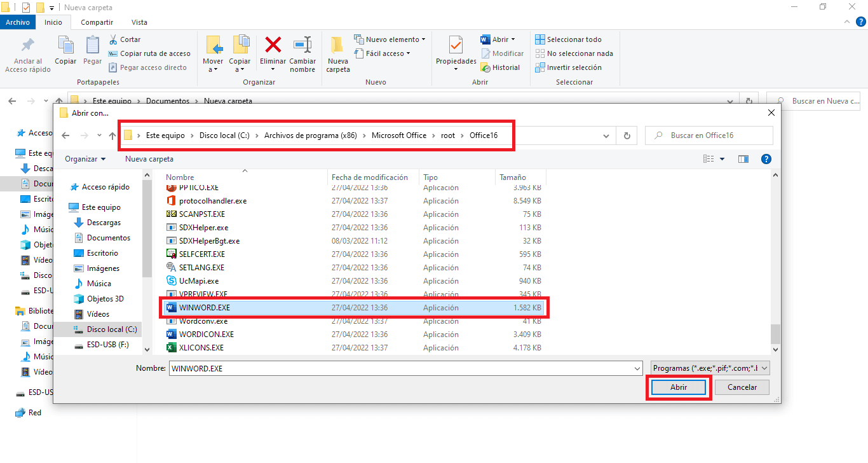Select SCANPST.EXE file

(x=353, y=214)
